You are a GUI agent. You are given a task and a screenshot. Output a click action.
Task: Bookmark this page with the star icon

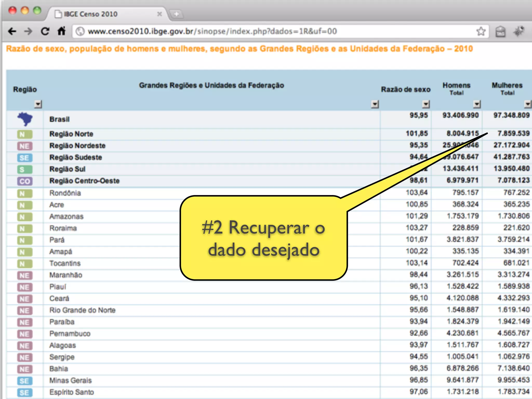481,31
